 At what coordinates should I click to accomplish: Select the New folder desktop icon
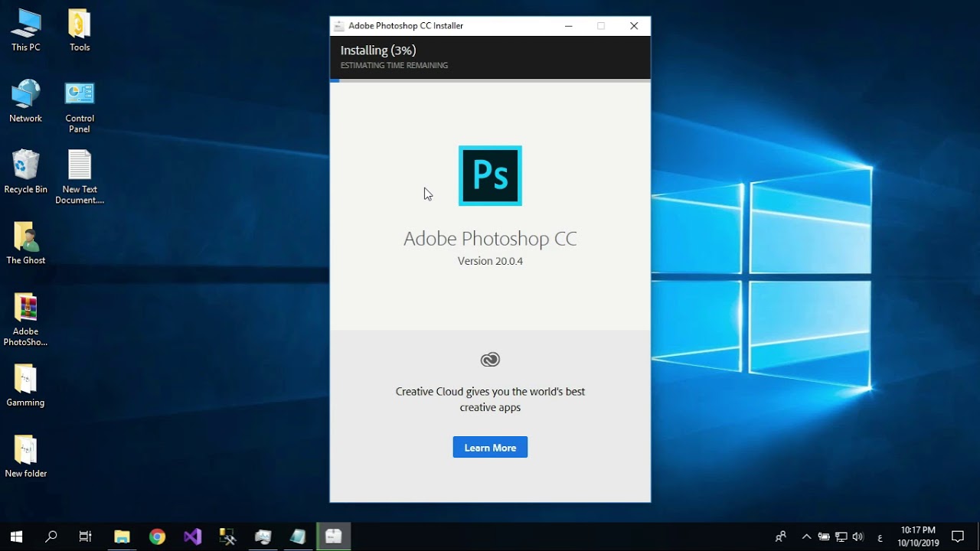(25, 457)
